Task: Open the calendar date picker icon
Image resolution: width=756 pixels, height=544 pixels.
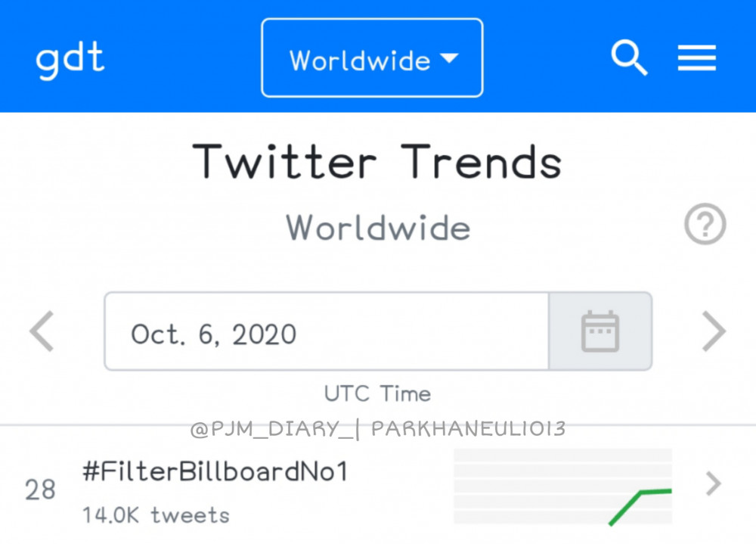Action: pos(600,331)
